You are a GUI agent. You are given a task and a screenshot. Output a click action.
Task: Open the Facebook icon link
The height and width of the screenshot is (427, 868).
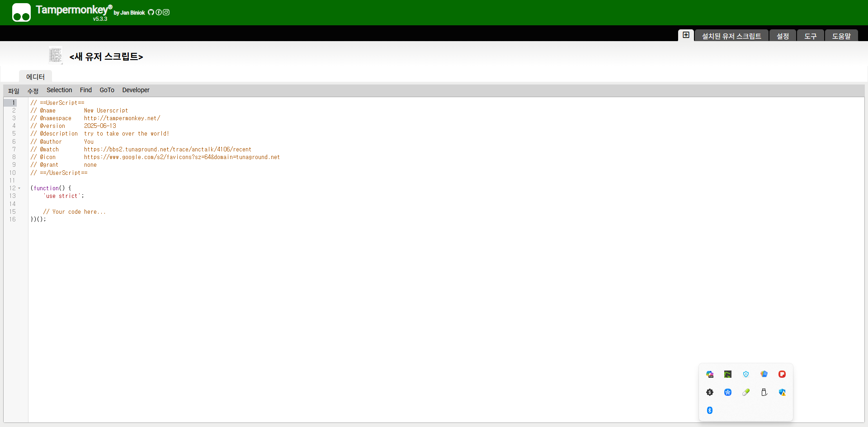coord(159,12)
